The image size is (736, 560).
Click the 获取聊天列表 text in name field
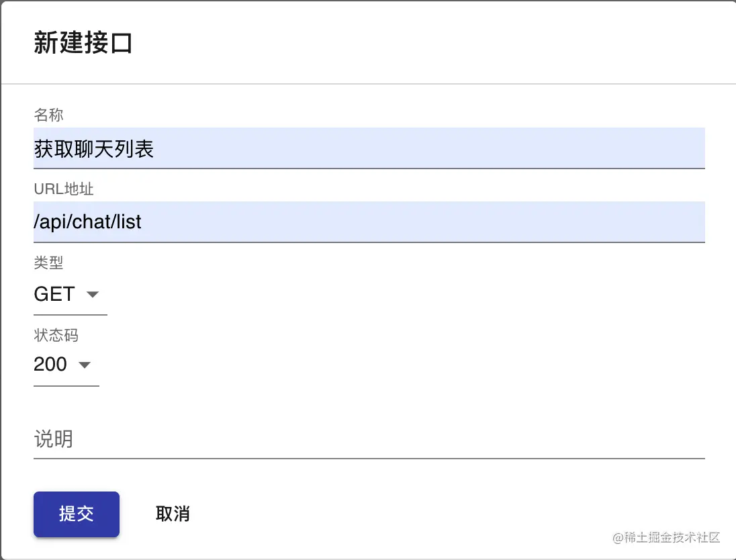pyautogui.click(x=94, y=149)
